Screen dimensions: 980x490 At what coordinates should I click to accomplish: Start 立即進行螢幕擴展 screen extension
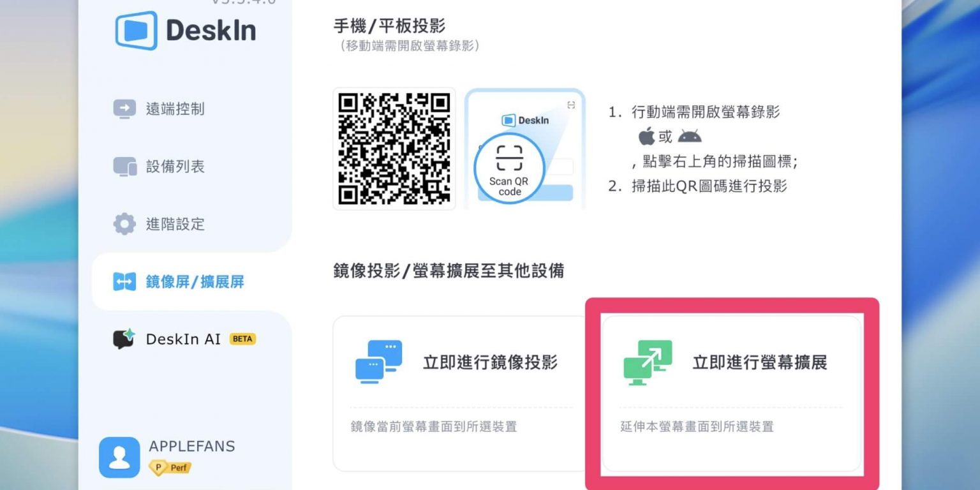pos(732,394)
